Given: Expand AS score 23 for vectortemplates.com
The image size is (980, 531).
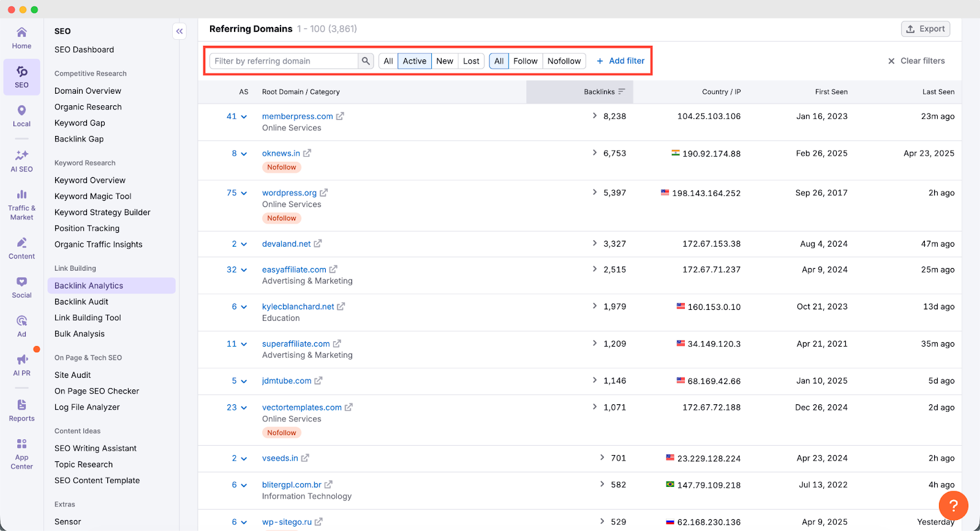Looking at the screenshot, I should pyautogui.click(x=236, y=407).
